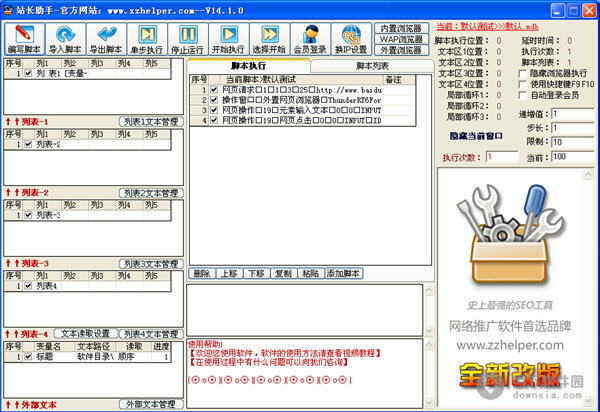
Task: Click 复制 copy button
Action: [x=284, y=274]
